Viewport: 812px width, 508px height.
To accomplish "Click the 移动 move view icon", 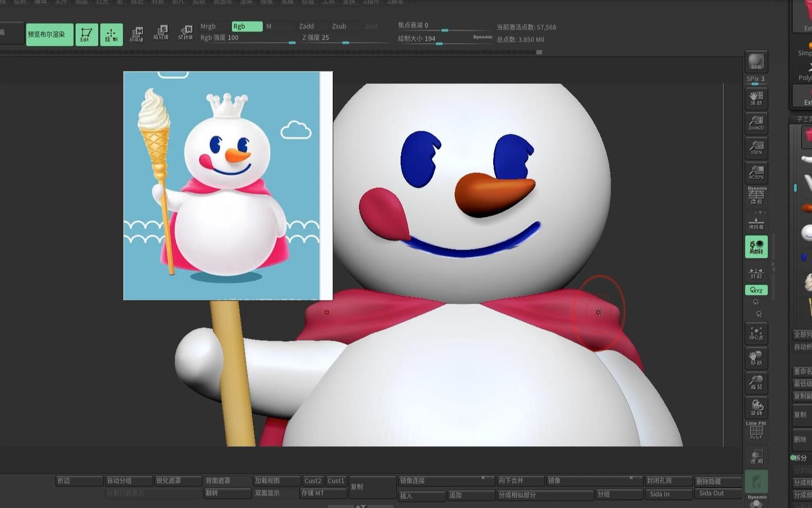I will coord(756,358).
